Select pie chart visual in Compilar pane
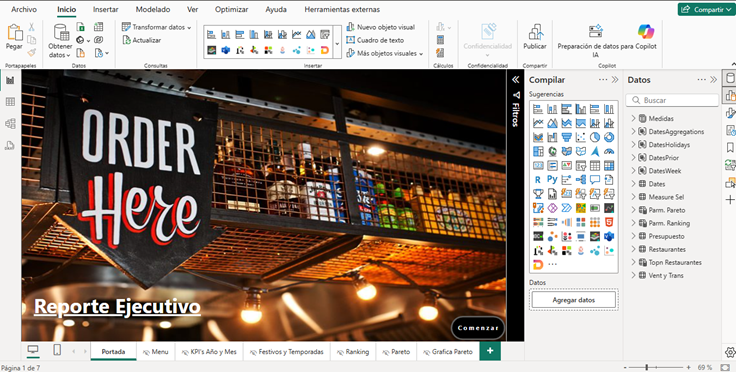Image resolution: width=736 pixels, height=372 pixels. click(595, 137)
